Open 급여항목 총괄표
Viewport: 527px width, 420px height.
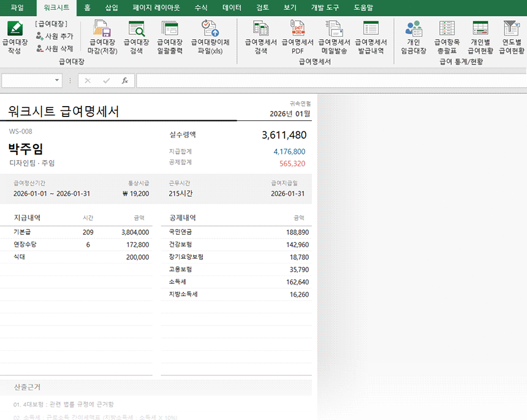447,37
